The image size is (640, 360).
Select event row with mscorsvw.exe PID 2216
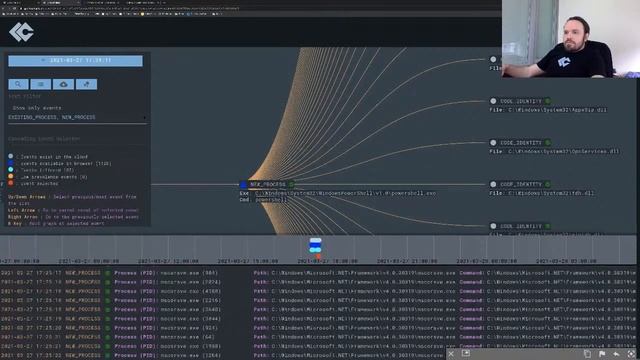318,300
